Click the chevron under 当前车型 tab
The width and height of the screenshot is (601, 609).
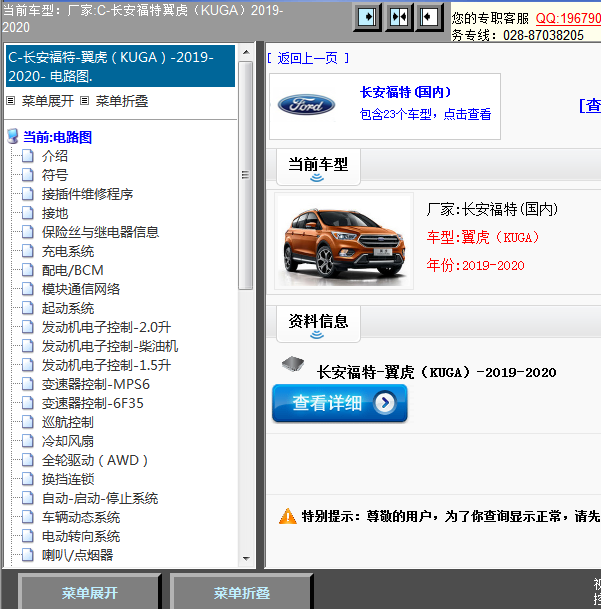(317, 178)
